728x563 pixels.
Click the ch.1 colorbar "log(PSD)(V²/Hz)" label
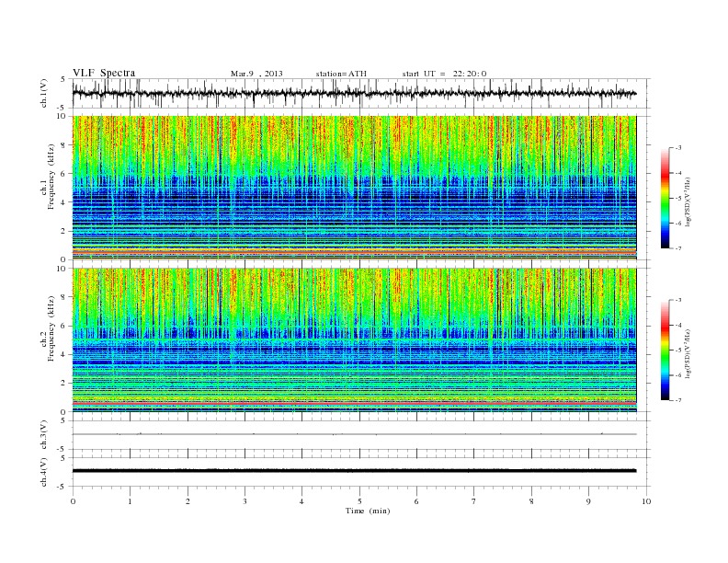[x=688, y=202]
